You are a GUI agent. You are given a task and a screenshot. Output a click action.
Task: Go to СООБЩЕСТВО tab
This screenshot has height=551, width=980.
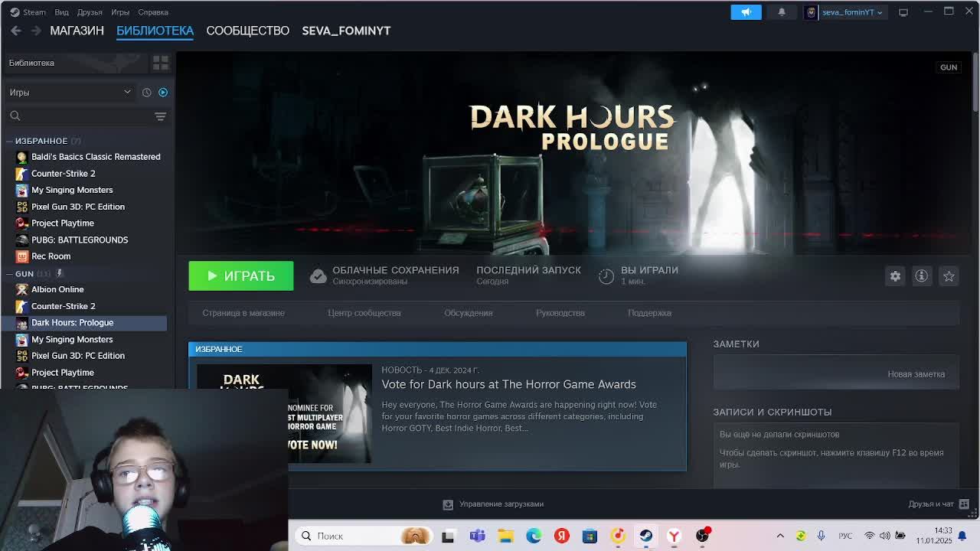point(247,31)
